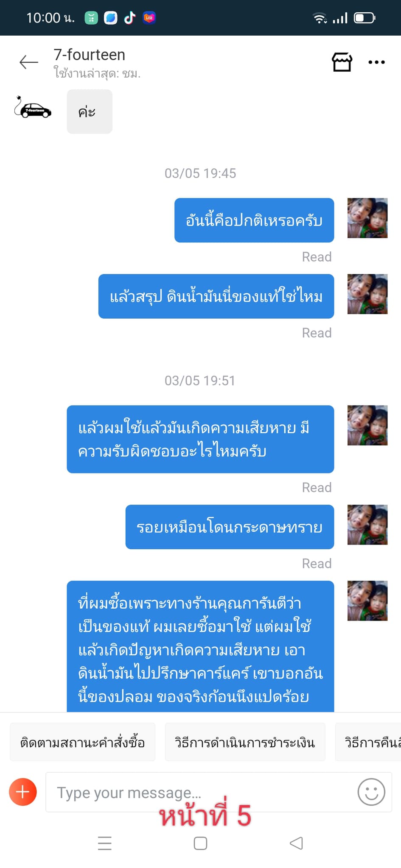Tap the Android back triangle button
Screen dimensions: 401x868
pos(296,843)
